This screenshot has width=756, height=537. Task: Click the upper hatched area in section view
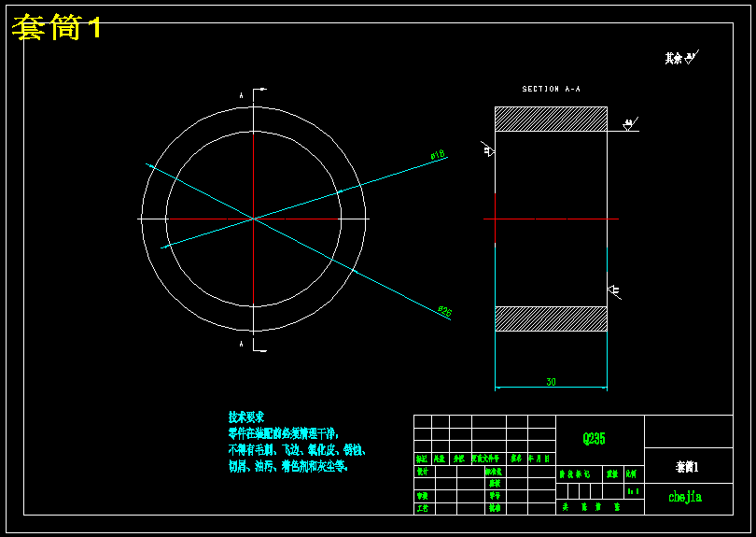[551, 119]
